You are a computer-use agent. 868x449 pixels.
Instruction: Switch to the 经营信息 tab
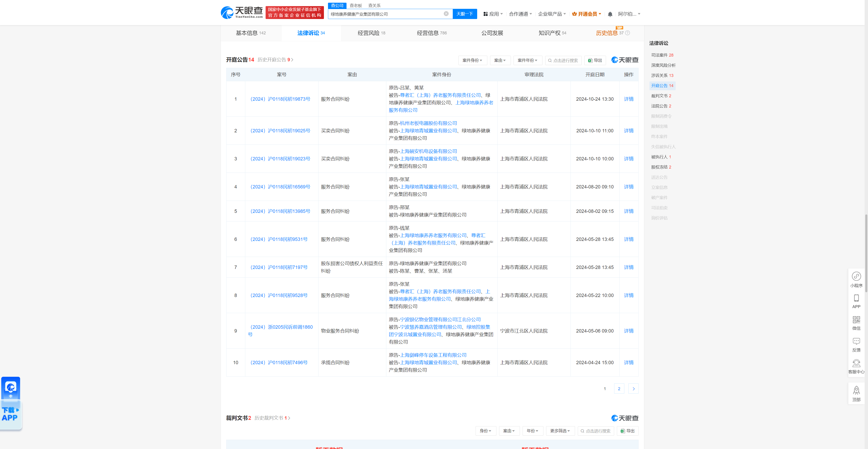(x=432, y=33)
